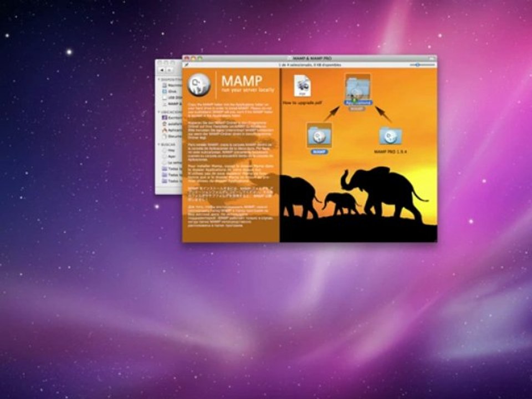532x399 pixels.
Task: Open Documentos in the Finder sidebar
Action: (172, 136)
